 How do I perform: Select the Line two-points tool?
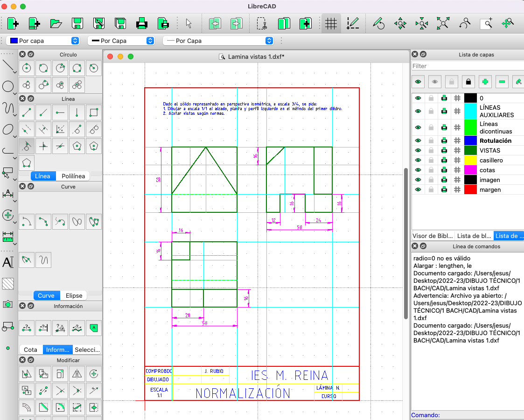[27, 112]
